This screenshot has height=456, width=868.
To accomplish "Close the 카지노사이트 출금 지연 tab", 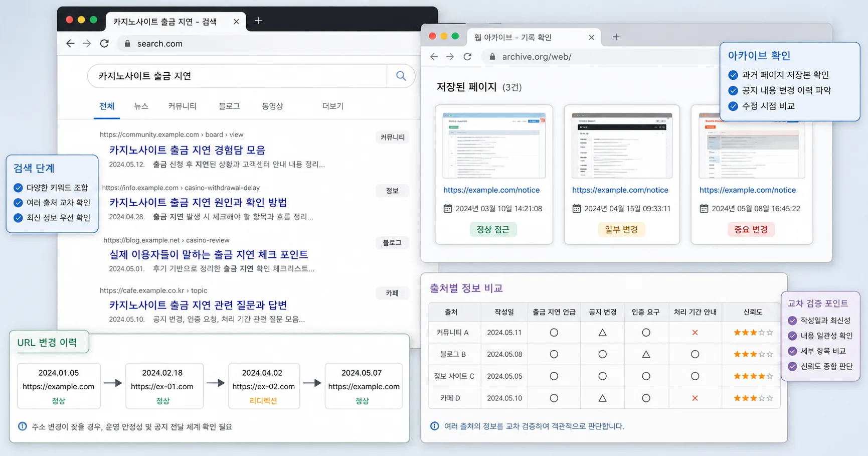I will tap(236, 22).
